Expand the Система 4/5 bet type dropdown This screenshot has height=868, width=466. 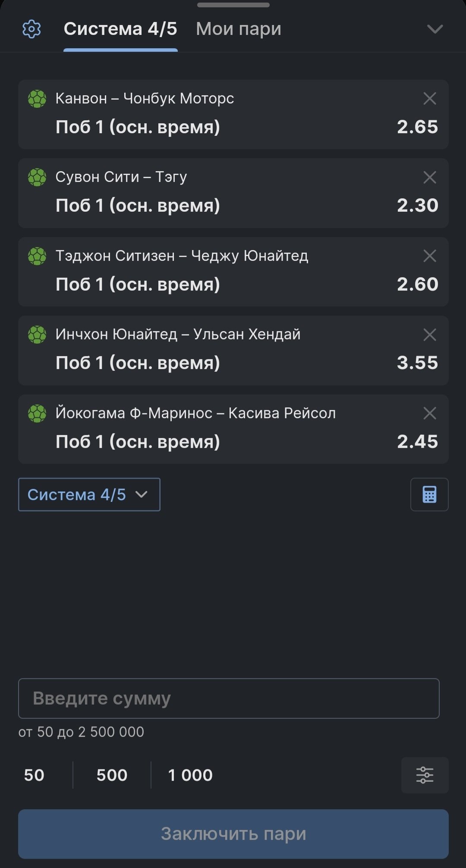pos(89,495)
